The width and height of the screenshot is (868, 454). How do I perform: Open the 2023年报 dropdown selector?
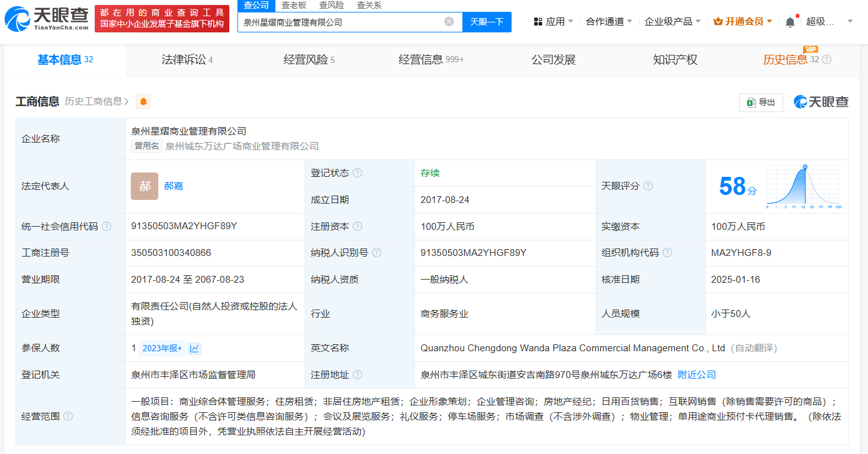(162, 348)
